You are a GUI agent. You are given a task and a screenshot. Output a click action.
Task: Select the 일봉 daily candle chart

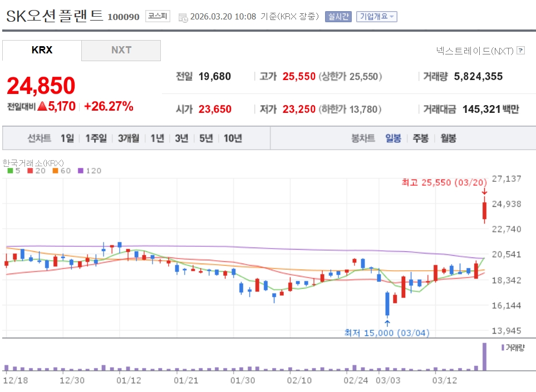pos(393,138)
